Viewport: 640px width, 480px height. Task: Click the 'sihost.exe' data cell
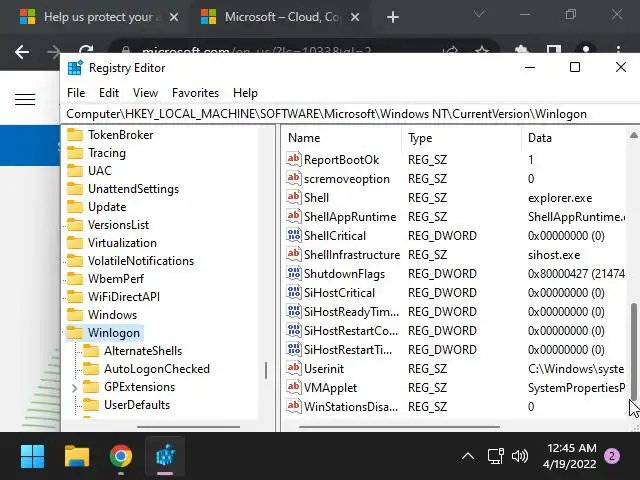[554, 255]
